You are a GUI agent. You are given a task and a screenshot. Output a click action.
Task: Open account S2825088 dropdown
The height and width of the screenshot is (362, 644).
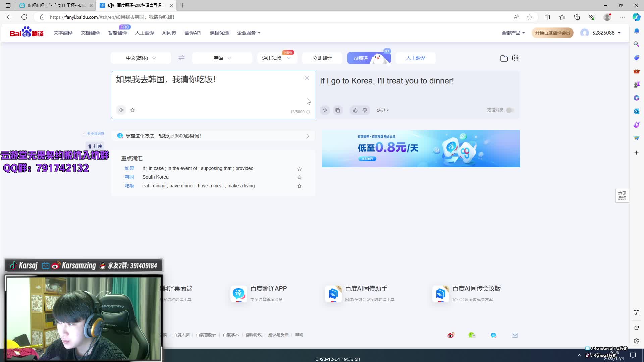pos(600,33)
